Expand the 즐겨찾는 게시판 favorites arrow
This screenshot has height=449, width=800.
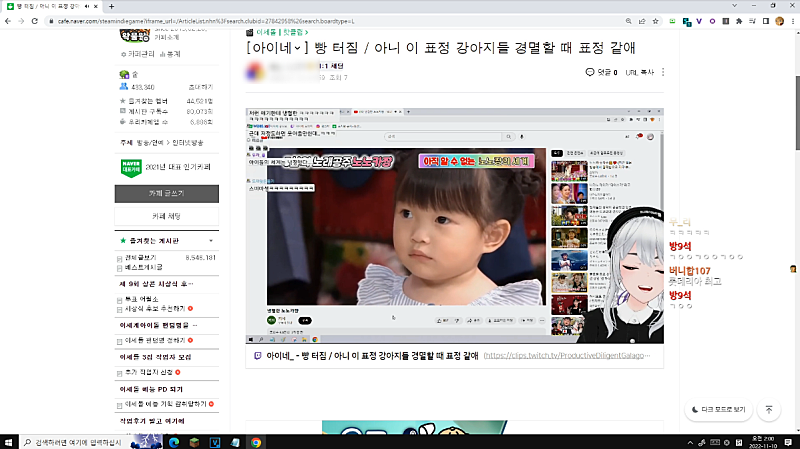tap(211, 241)
